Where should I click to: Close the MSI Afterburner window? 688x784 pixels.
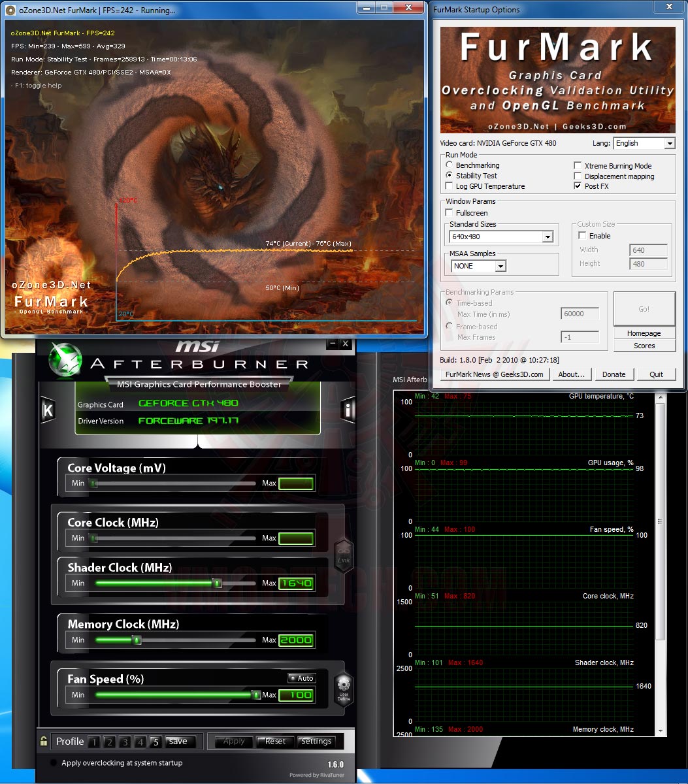[x=346, y=344]
